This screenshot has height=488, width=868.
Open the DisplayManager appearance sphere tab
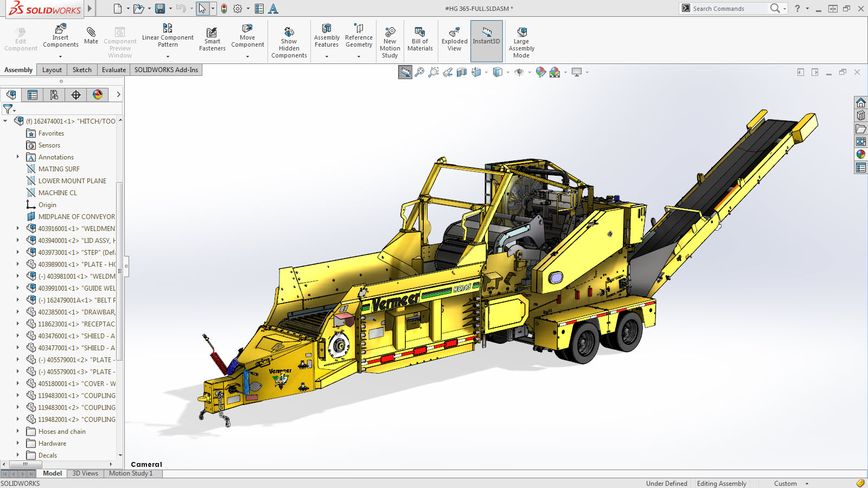(98, 95)
